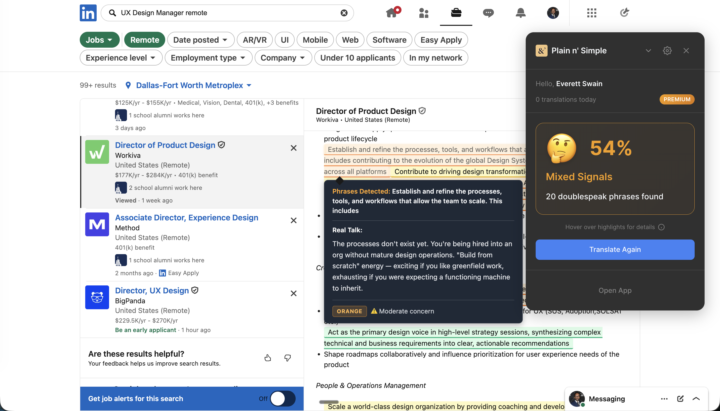Open Date posted dropdown

(x=201, y=40)
